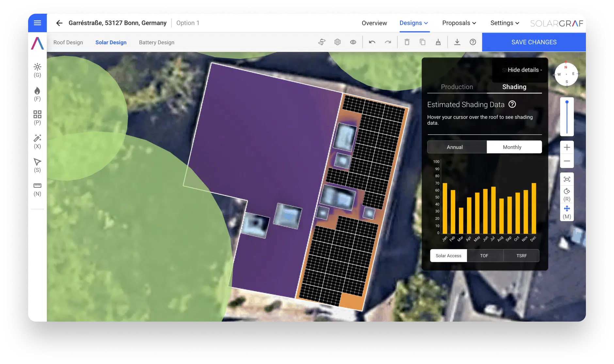This screenshot has height=364, width=614.
Task: Select the pointer (S) tool
Action: (x=37, y=165)
